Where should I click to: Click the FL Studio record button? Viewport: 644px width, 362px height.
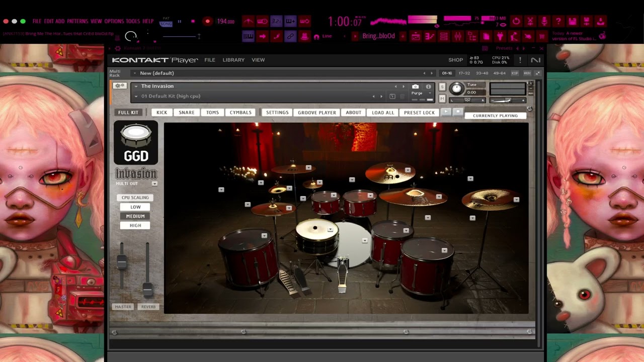point(207,21)
